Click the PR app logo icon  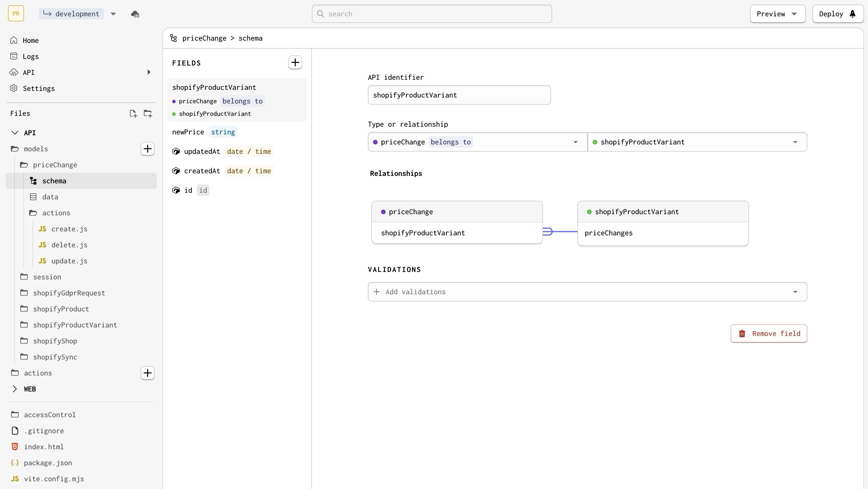click(16, 14)
